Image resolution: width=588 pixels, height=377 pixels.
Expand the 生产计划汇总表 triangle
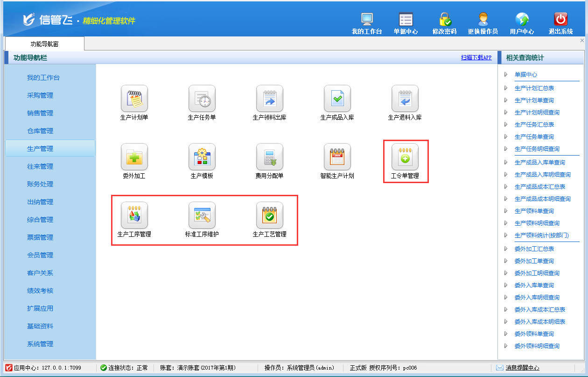pos(505,88)
